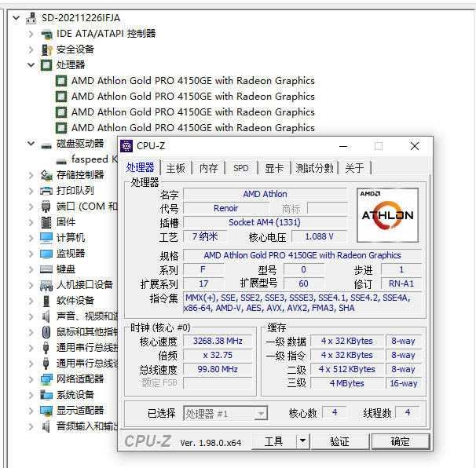Click the CPU-Z title bar app icon
The height and width of the screenshot is (468, 476).
click(x=126, y=146)
